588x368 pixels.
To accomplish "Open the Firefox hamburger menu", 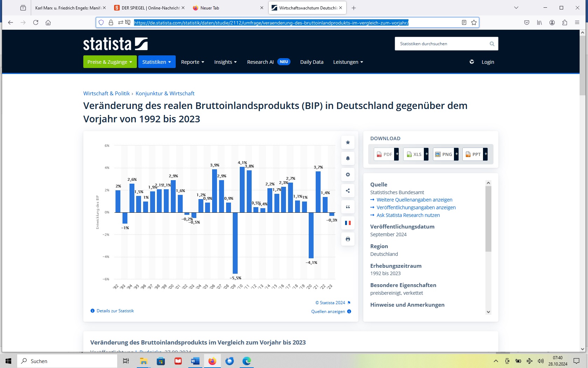I will [x=577, y=22].
